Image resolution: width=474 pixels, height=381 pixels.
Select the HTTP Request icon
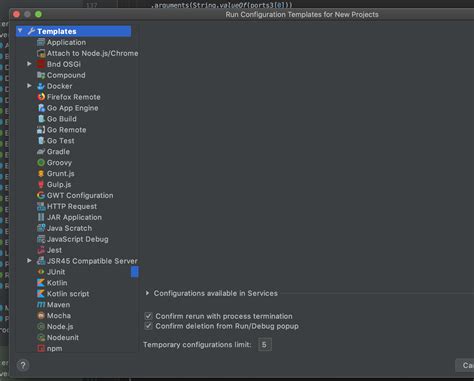tap(41, 206)
